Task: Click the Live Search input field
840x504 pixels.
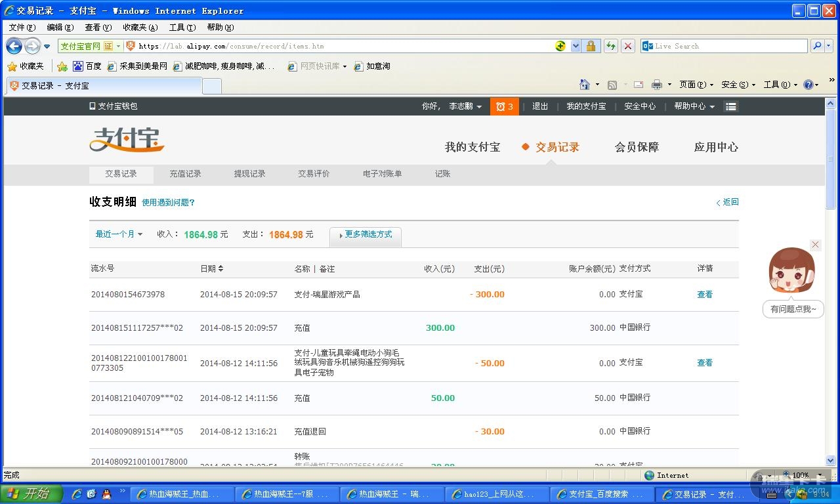Action: [x=728, y=46]
